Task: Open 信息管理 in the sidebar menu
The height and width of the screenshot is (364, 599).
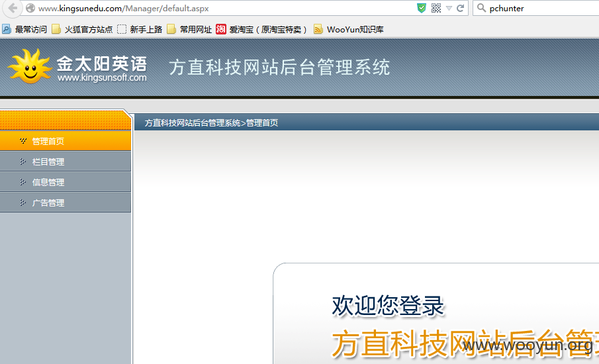Action: point(66,182)
